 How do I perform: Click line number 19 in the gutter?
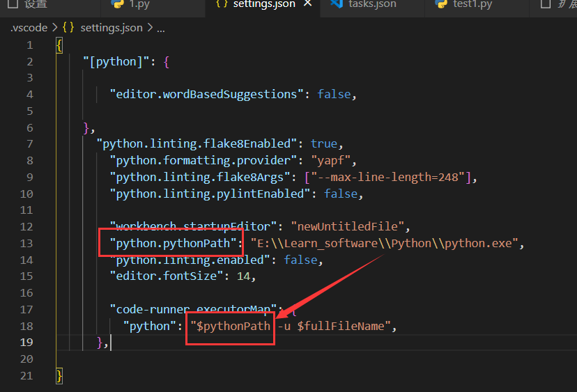pyautogui.click(x=26, y=343)
